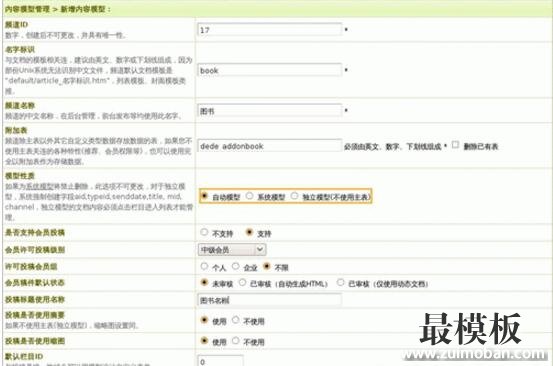Click the 名字标识 input containing book
The width and height of the screenshot is (553, 366).
click(269, 70)
